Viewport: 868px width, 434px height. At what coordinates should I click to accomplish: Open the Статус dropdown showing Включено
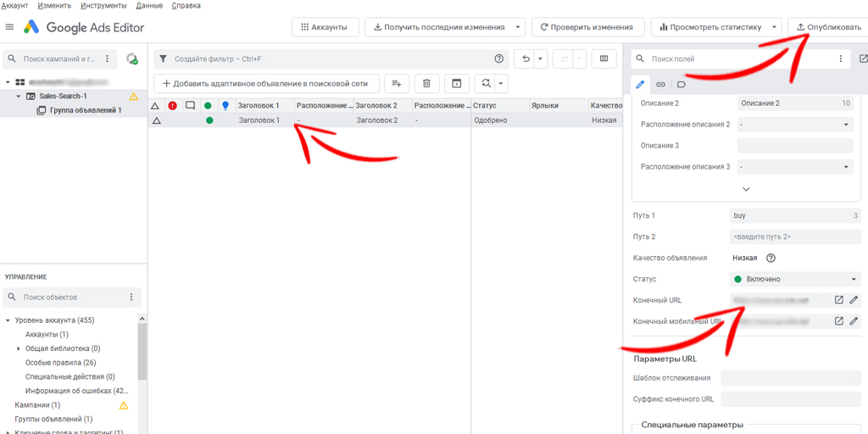(x=795, y=279)
